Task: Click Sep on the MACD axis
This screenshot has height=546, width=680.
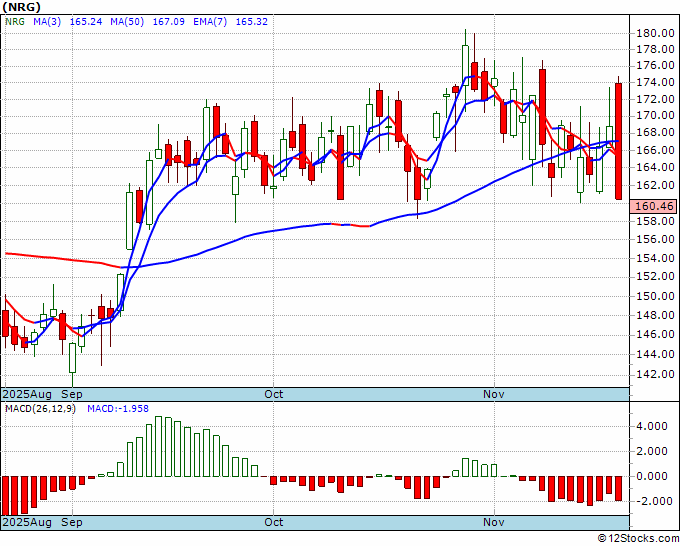Action: click(x=72, y=522)
